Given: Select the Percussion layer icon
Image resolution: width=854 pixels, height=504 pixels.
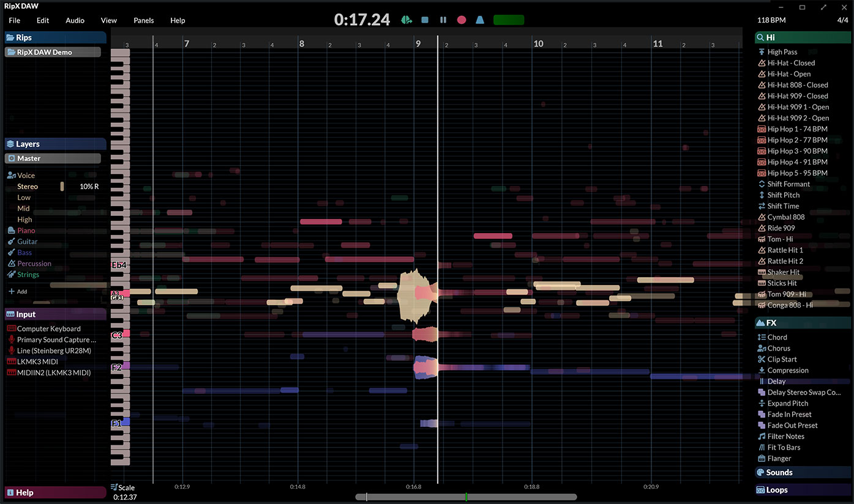Looking at the screenshot, I should 13,264.
